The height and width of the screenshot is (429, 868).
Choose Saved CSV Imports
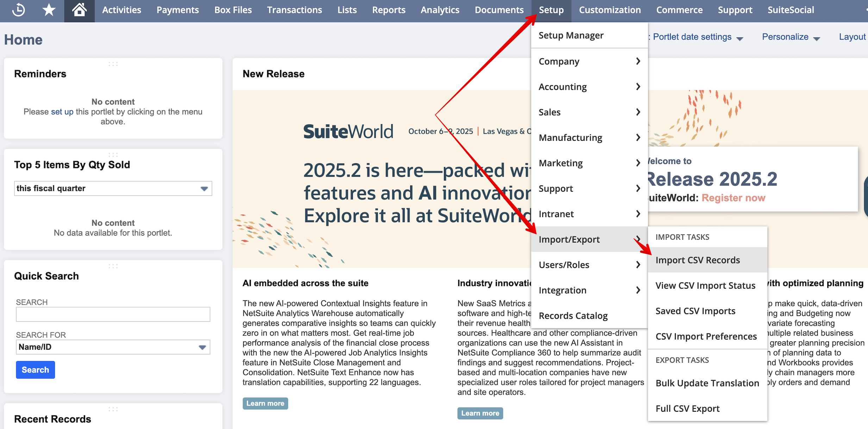pos(707,311)
